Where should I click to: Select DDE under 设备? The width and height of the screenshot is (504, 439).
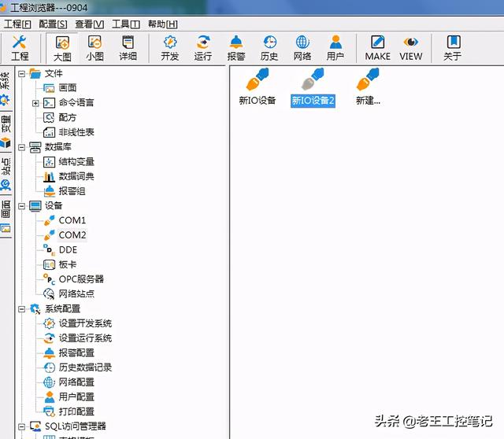pyautogui.click(x=69, y=250)
